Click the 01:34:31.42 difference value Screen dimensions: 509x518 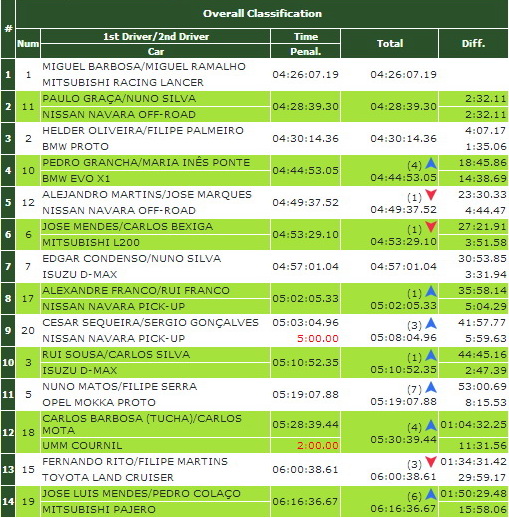[473, 461]
